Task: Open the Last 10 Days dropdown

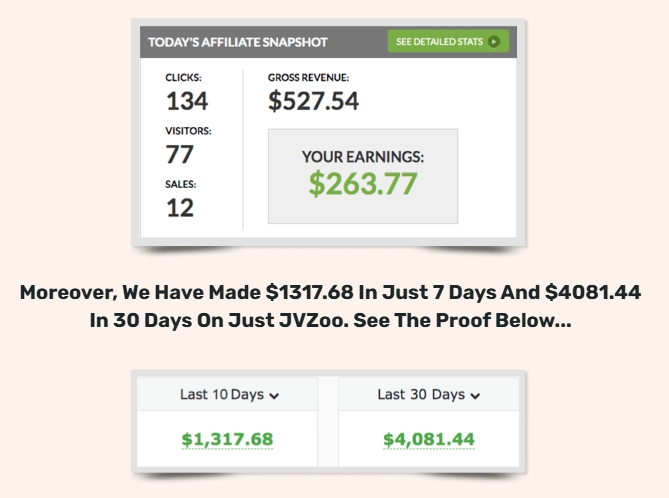Action: (227, 394)
